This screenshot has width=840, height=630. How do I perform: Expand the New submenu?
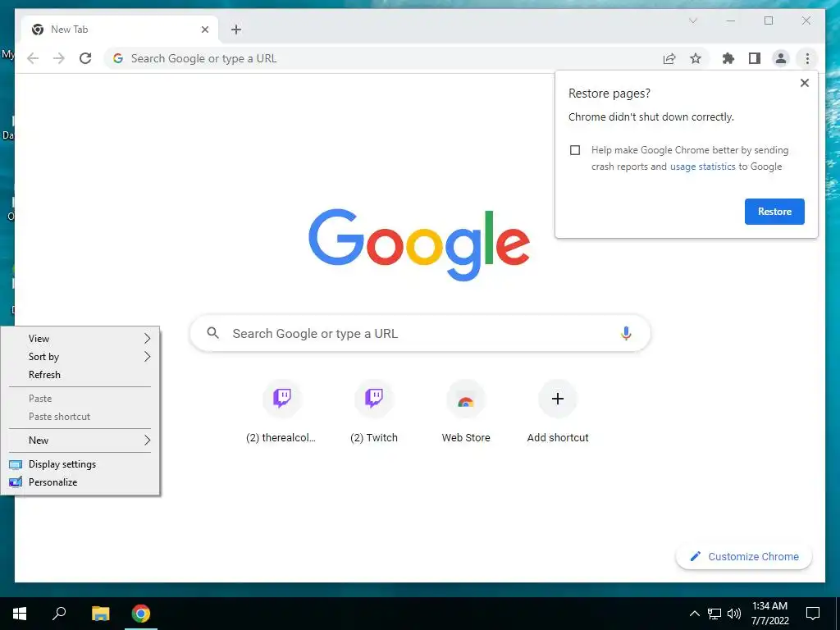pos(80,441)
